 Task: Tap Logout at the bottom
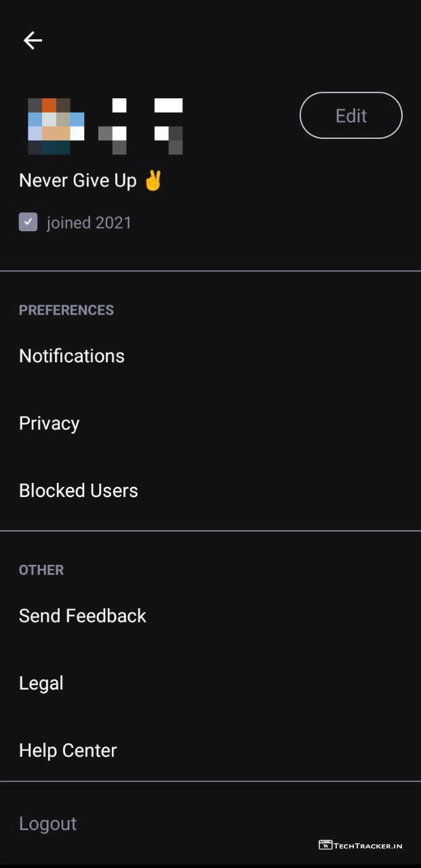(x=47, y=823)
